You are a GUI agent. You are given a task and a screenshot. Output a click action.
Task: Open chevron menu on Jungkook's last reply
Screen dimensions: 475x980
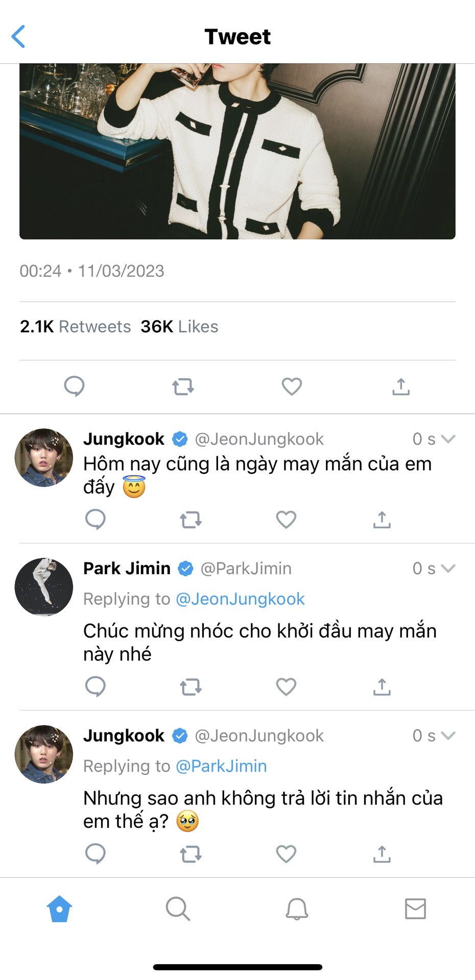point(448,736)
